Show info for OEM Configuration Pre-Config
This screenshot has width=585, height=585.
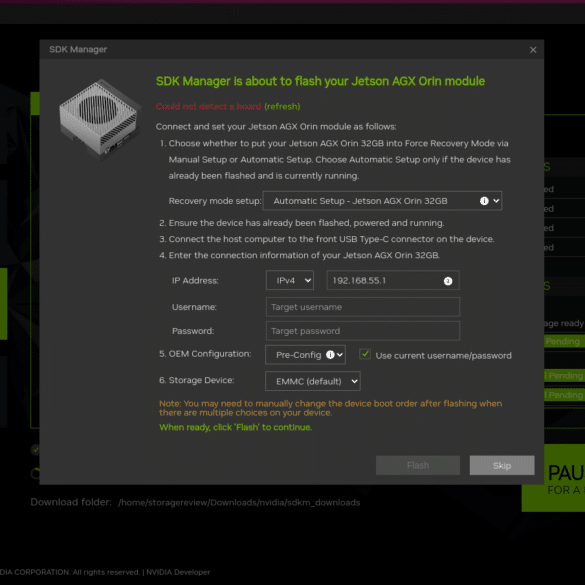pyautogui.click(x=330, y=354)
